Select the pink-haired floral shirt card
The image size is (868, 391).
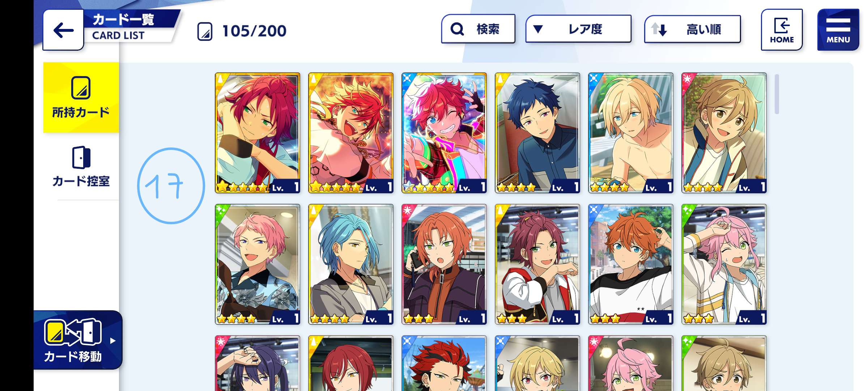pyautogui.click(x=258, y=264)
